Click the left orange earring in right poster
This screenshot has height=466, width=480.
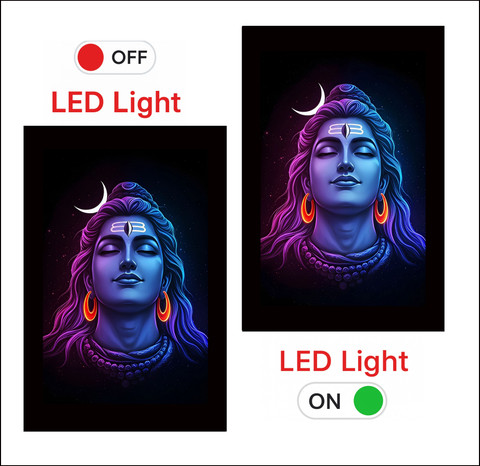pyautogui.click(x=307, y=208)
